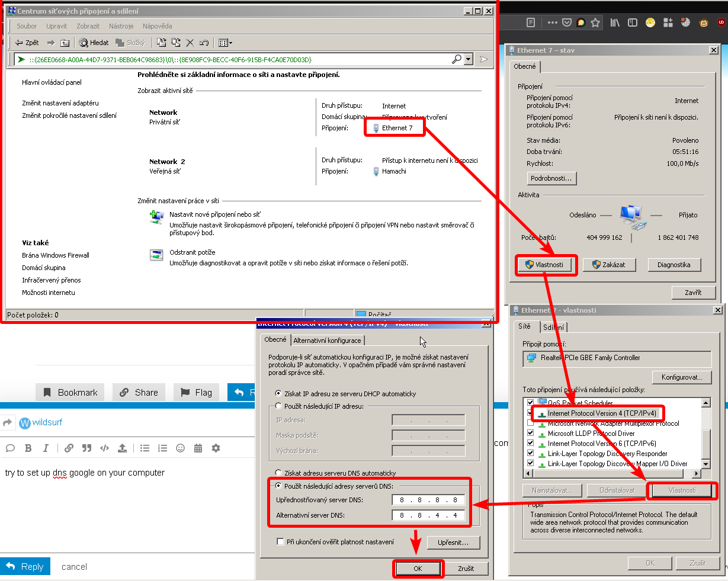Click the blockquote icon in editor toolbar
The image size is (728, 581).
[x=86, y=448]
